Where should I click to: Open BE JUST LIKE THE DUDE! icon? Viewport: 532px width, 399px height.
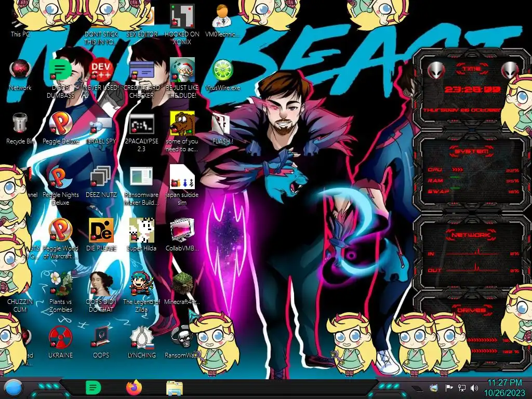point(182,78)
